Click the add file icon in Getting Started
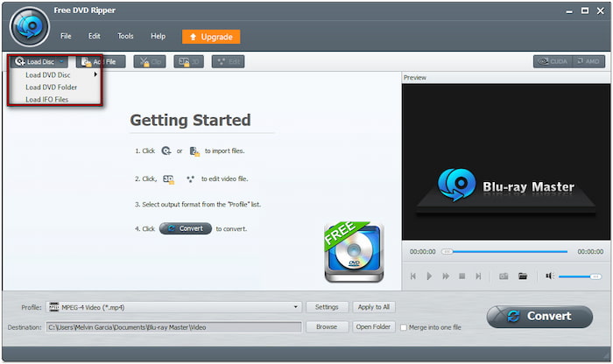This screenshot has width=613, height=364. 194,151
